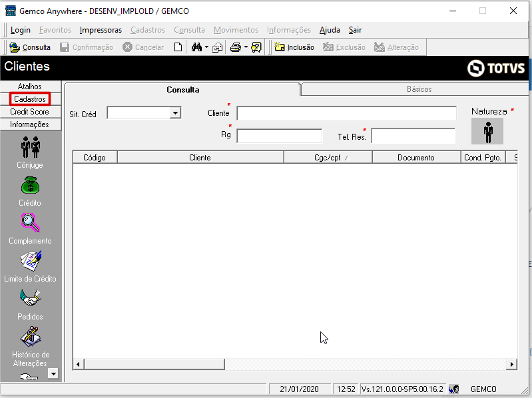This screenshot has width=532, height=398.
Task: Select the Consulta tab
Action: pyautogui.click(x=182, y=89)
